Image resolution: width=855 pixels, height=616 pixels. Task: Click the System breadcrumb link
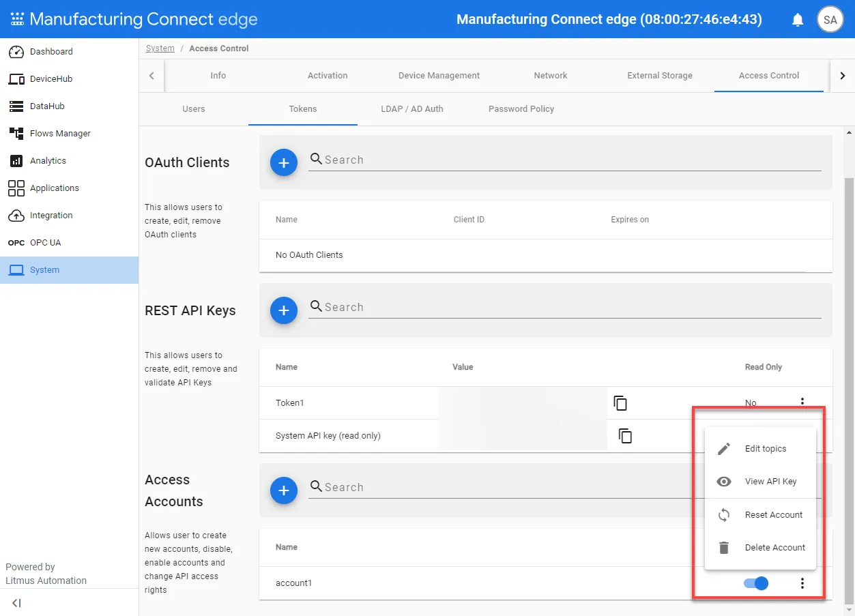tap(160, 48)
